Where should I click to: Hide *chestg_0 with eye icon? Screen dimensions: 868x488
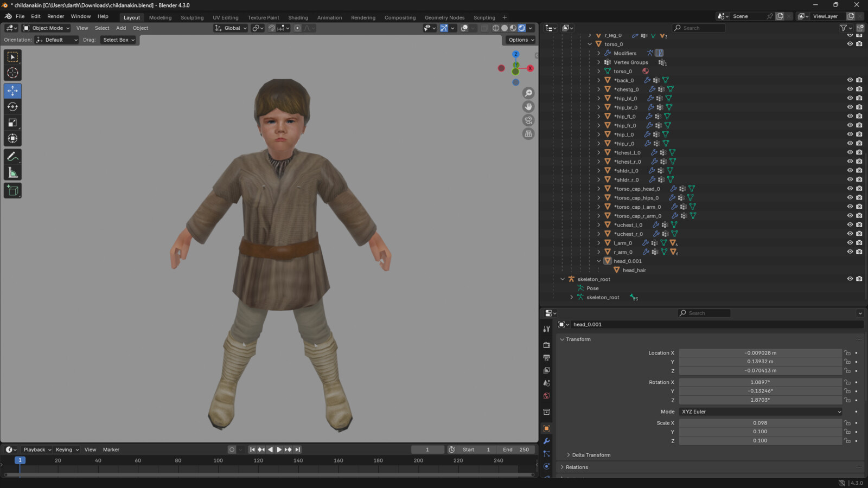click(850, 89)
